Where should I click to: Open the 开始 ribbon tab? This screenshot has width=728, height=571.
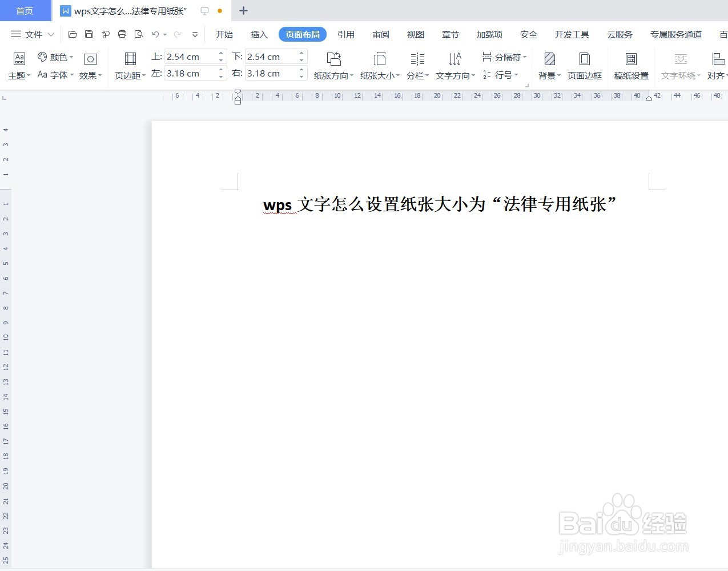(224, 34)
